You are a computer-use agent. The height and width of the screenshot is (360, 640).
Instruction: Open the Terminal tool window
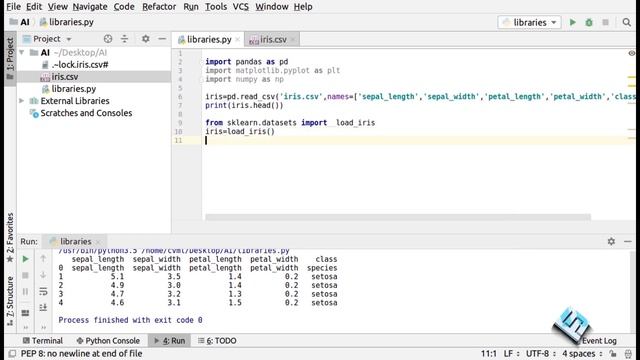coord(43,340)
